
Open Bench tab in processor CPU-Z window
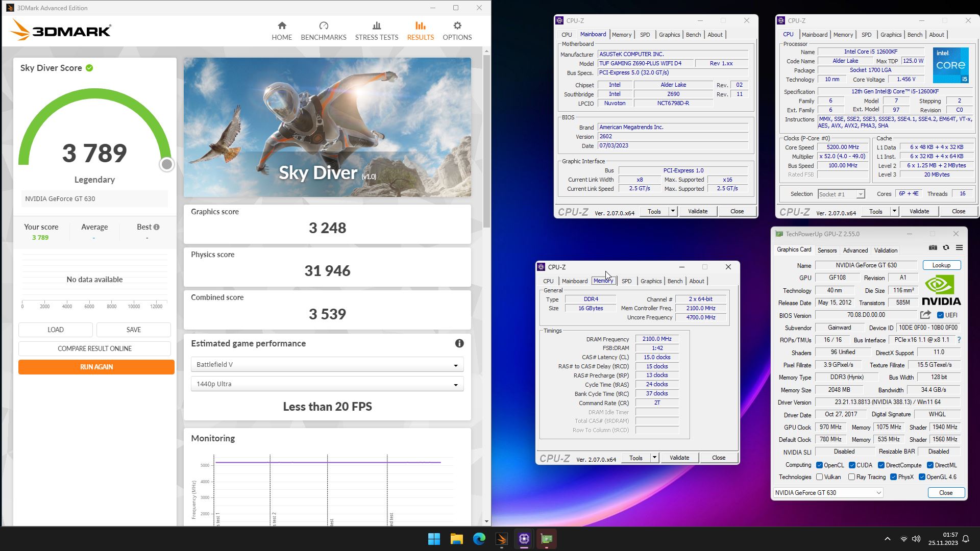pyautogui.click(x=915, y=35)
